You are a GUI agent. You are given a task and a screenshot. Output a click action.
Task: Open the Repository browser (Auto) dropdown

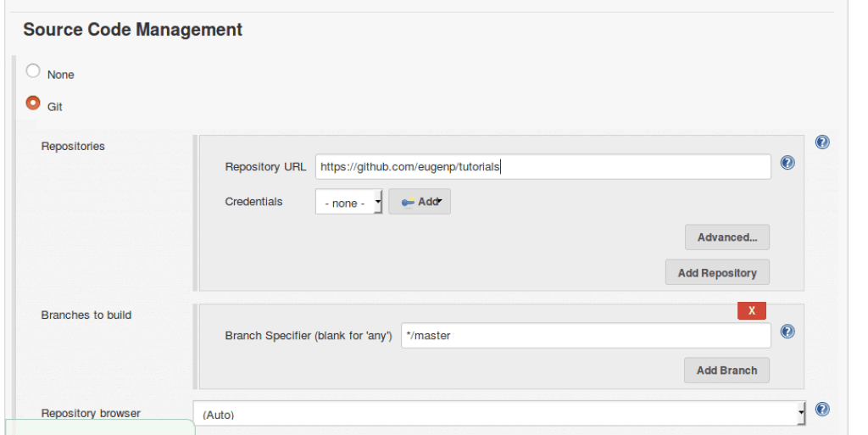click(499, 414)
